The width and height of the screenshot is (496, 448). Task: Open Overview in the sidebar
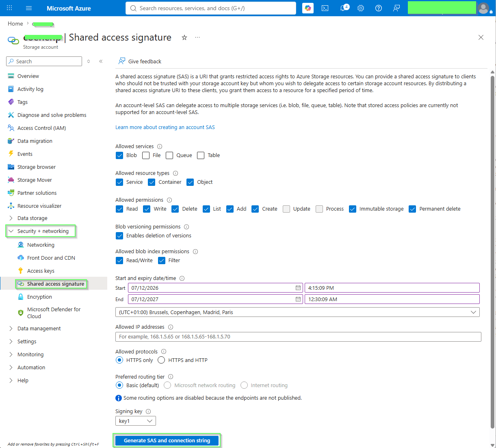pyautogui.click(x=28, y=76)
